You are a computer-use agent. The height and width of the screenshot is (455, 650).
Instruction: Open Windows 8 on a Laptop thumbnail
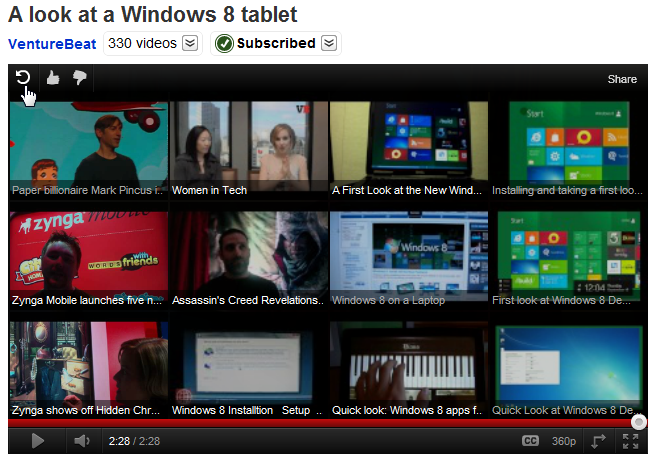409,260
